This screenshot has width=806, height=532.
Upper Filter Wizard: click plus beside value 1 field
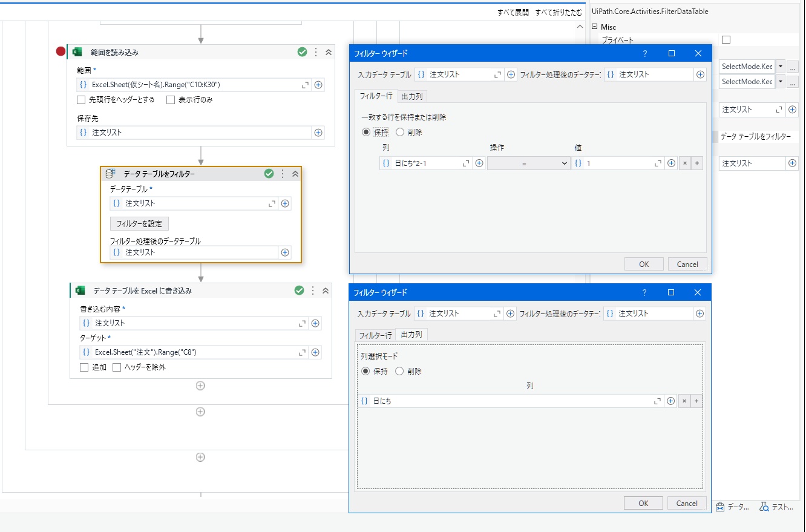pyautogui.click(x=671, y=163)
